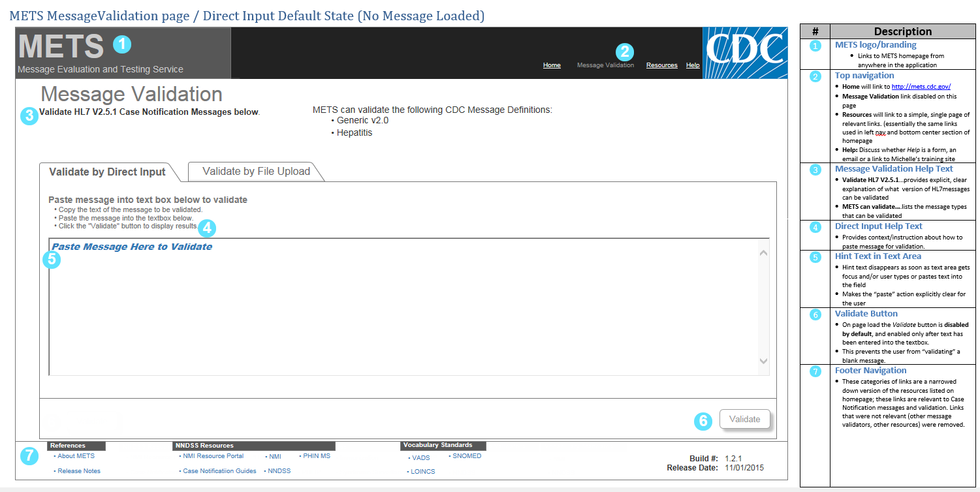Screen dimensions: 980x492
Task: Click the disabled Message Validation nav link
Action: [x=605, y=65]
